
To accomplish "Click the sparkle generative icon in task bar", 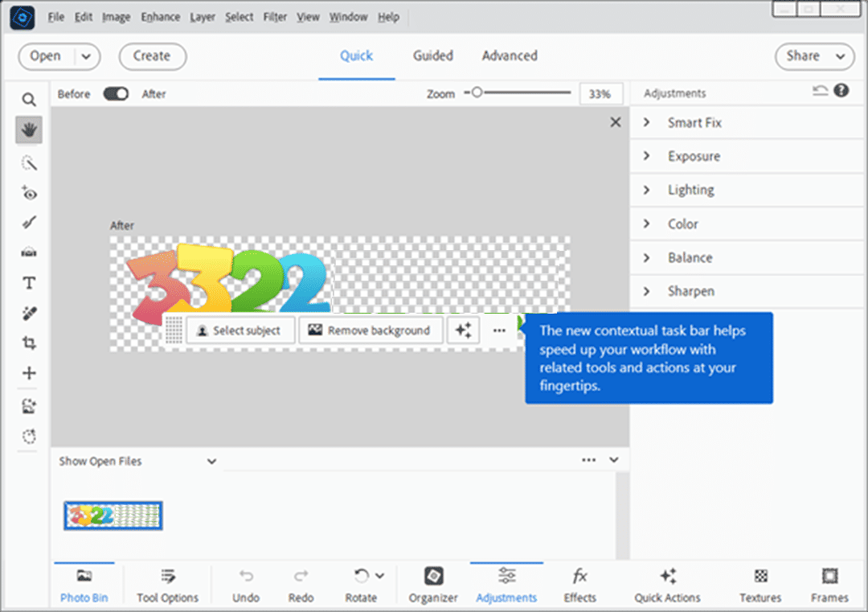I will [464, 330].
